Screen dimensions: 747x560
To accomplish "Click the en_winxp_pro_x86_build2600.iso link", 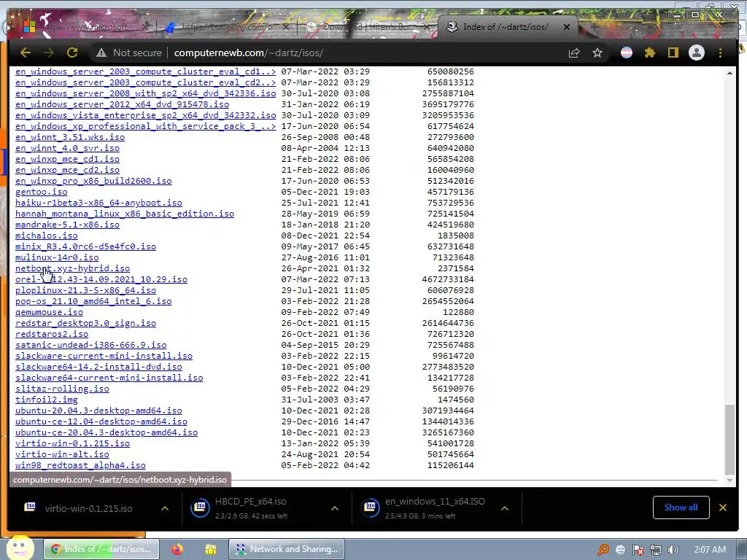I will pyautogui.click(x=93, y=181).
